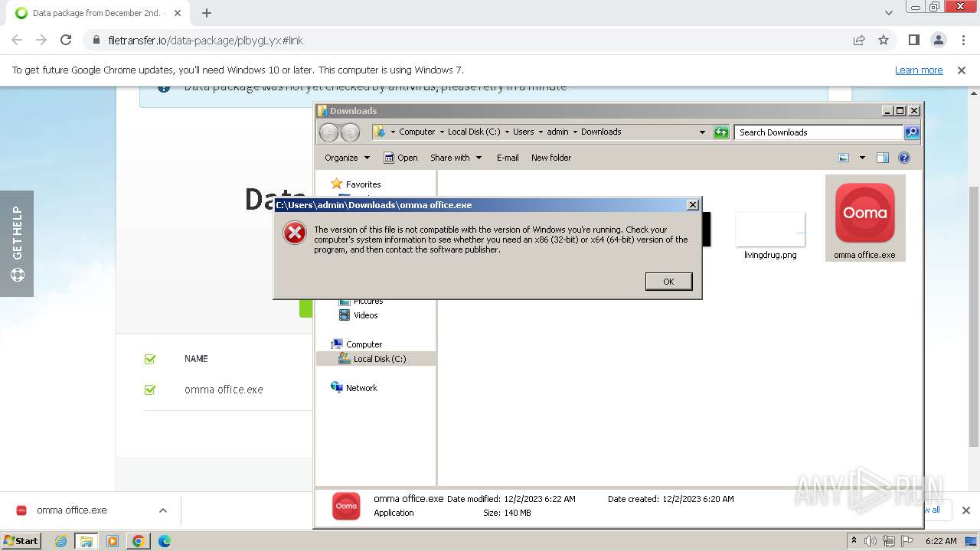Open the Windows Start menu

coord(21,541)
